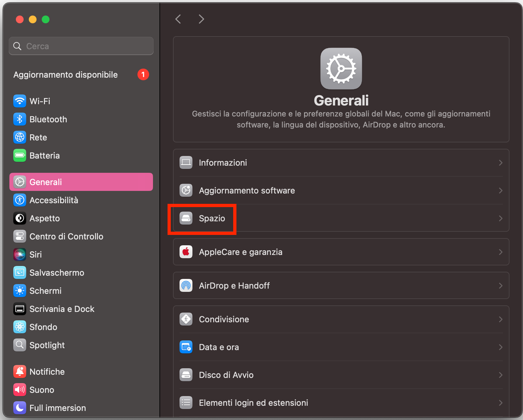
Task: Click the Aggiornamento disponibile badge
Action: [143, 74]
